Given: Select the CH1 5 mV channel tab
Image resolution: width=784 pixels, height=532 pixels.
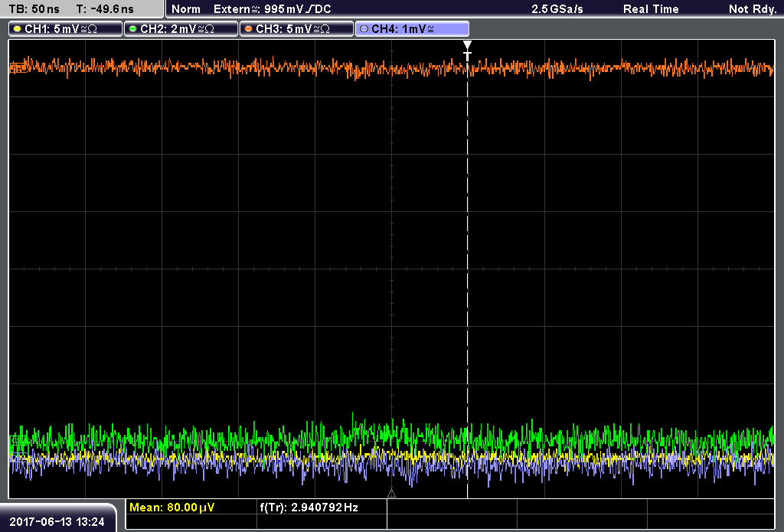Looking at the screenshot, I should click(66, 29).
